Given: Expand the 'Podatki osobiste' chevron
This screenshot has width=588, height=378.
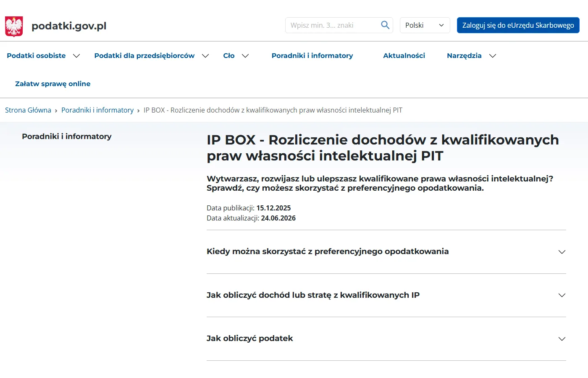Looking at the screenshot, I should point(76,56).
